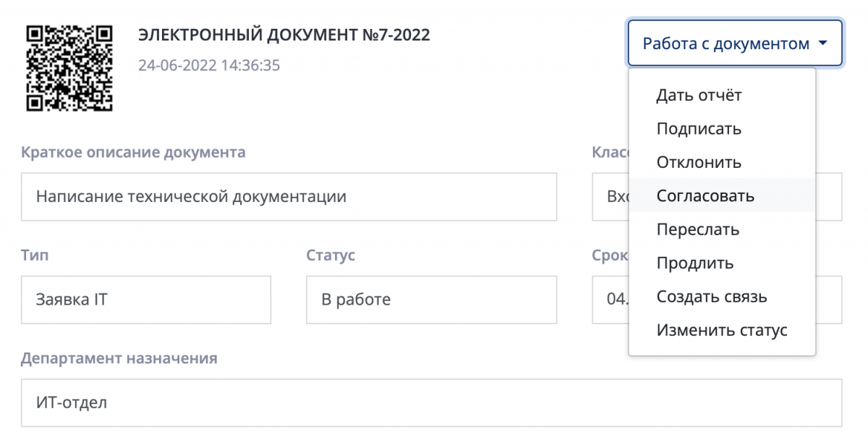Click the Департамент назначения field ИТ-отдел
868x448 pixels.
click(431, 403)
